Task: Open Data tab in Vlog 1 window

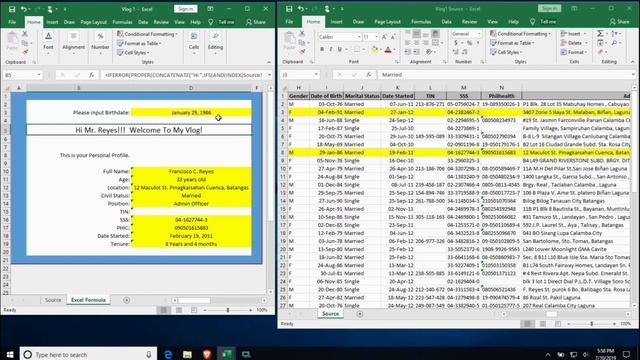Action: coord(143,22)
